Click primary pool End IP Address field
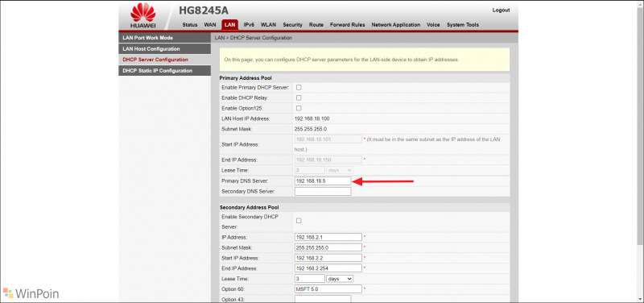Image resolution: width=644 pixels, height=303 pixels. click(328, 160)
